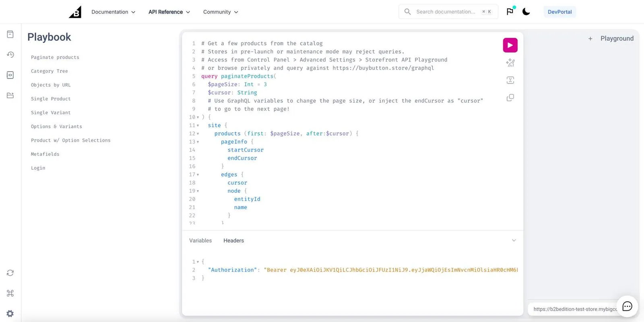Open the settings gear icon

pos(10,314)
